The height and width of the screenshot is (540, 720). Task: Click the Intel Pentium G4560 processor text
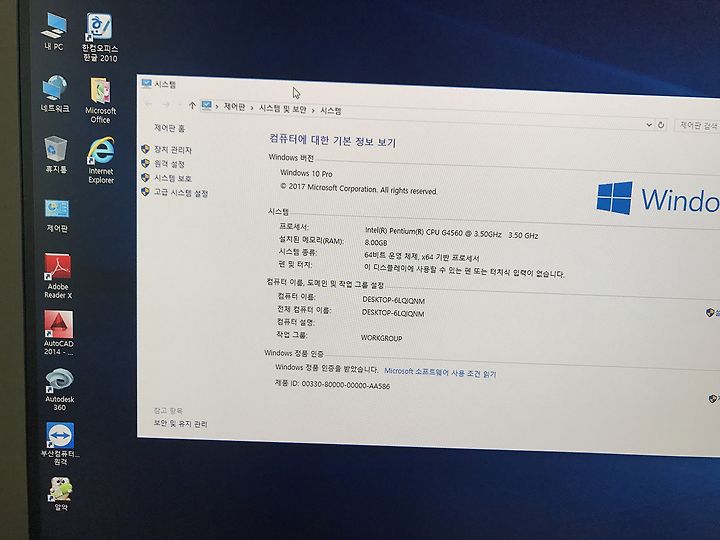point(451,232)
